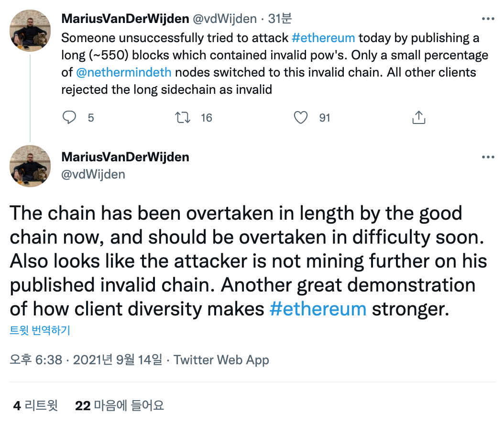
Task: Click the reply icon on first tweet
Action: coord(70,117)
